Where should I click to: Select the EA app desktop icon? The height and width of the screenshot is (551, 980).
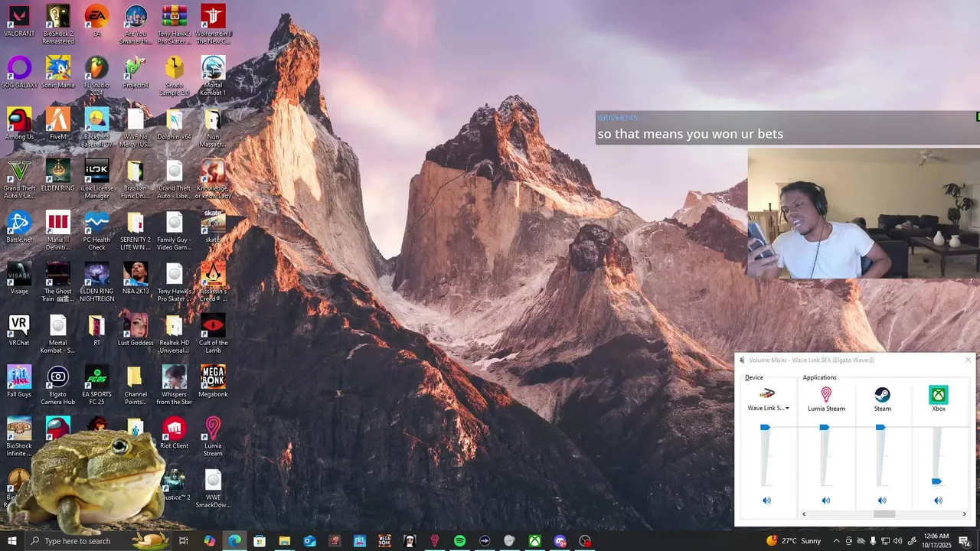(x=96, y=21)
